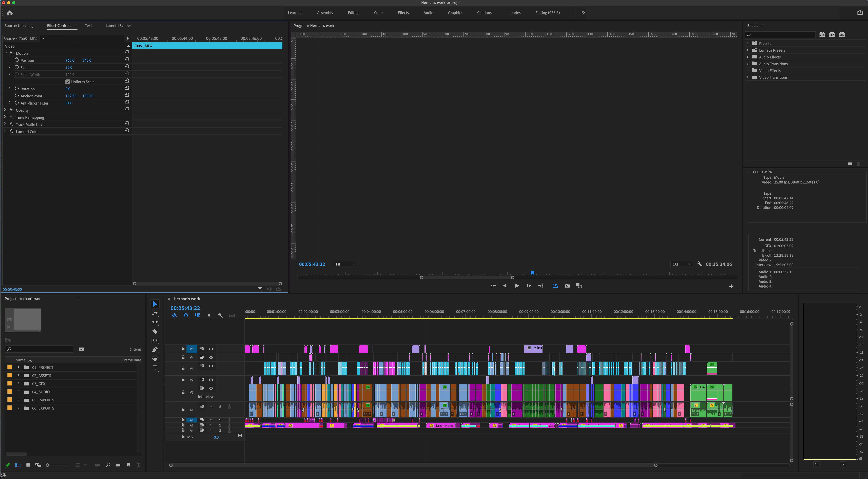The height and width of the screenshot is (479, 868).
Task: Expand Video Transitions in the Effects panel
Action: click(x=748, y=77)
